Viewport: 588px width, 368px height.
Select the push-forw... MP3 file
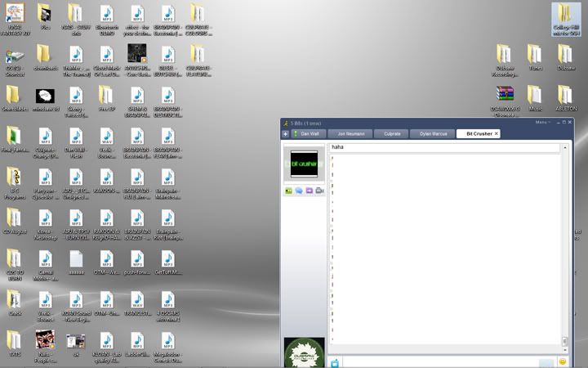(x=137, y=263)
